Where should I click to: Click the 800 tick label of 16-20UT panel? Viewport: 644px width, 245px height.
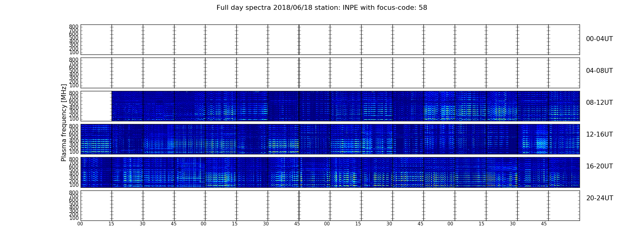[74, 159]
